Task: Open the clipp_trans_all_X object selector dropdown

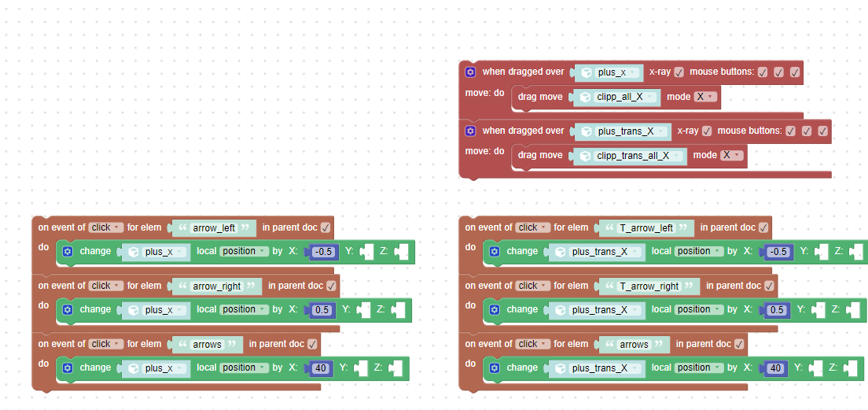Action: click(x=675, y=156)
